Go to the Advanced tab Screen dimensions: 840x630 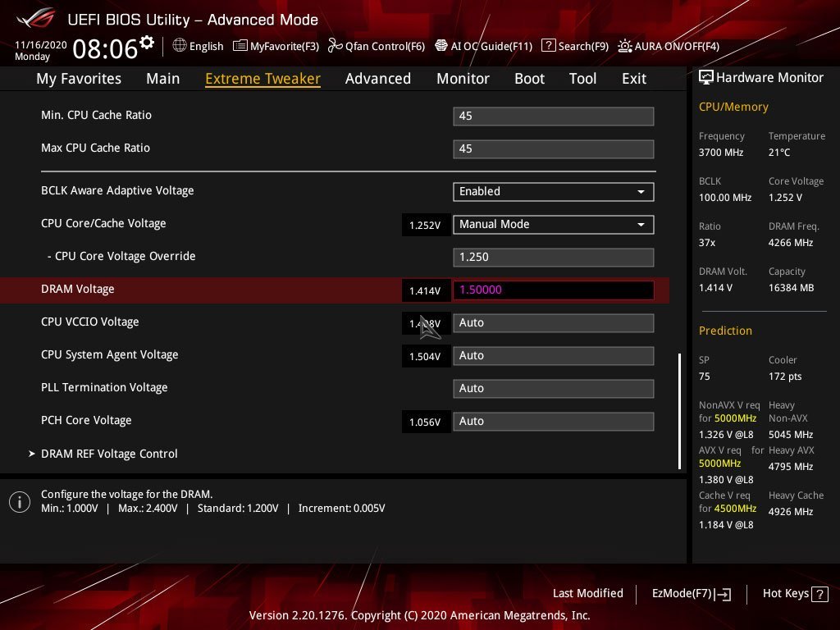click(378, 78)
